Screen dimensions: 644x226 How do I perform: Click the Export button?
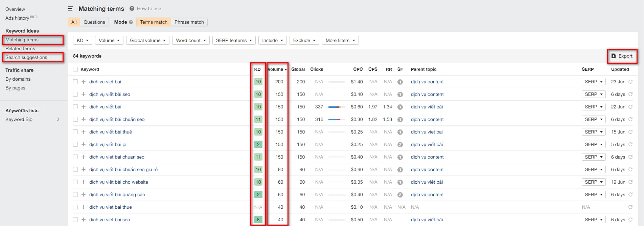[622, 56]
